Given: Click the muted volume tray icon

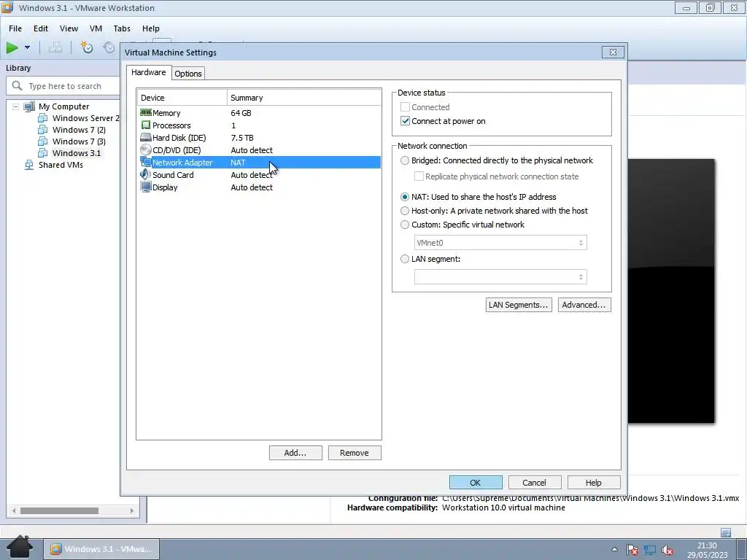Looking at the screenshot, I should (x=668, y=550).
